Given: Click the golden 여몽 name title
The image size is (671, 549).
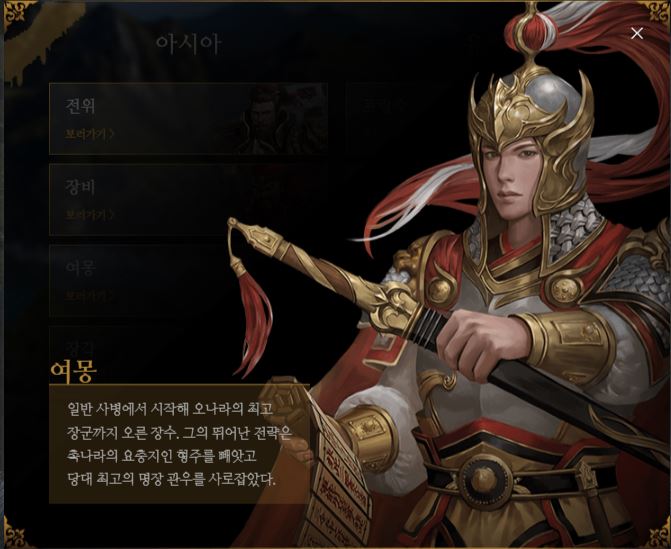Looking at the screenshot, I should [x=73, y=371].
